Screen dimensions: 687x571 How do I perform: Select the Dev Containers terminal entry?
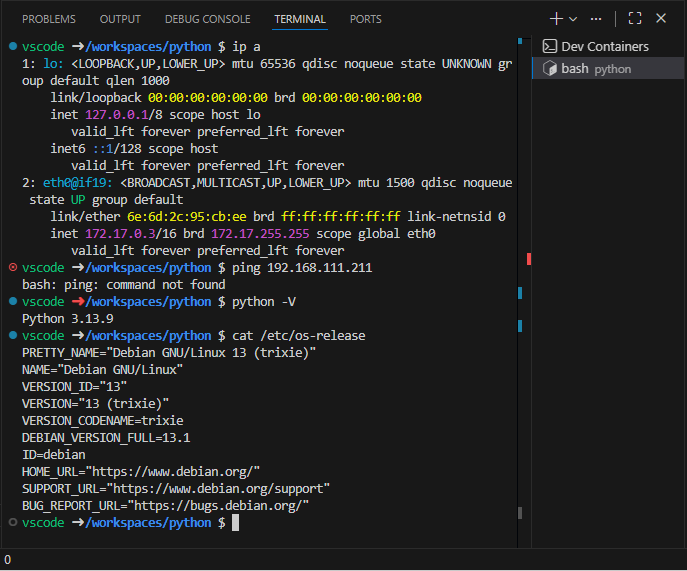(x=609, y=46)
